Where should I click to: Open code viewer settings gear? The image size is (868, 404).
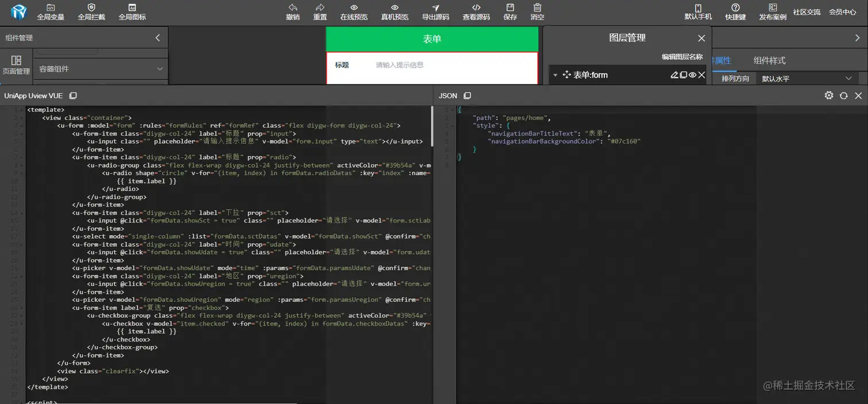[828, 96]
